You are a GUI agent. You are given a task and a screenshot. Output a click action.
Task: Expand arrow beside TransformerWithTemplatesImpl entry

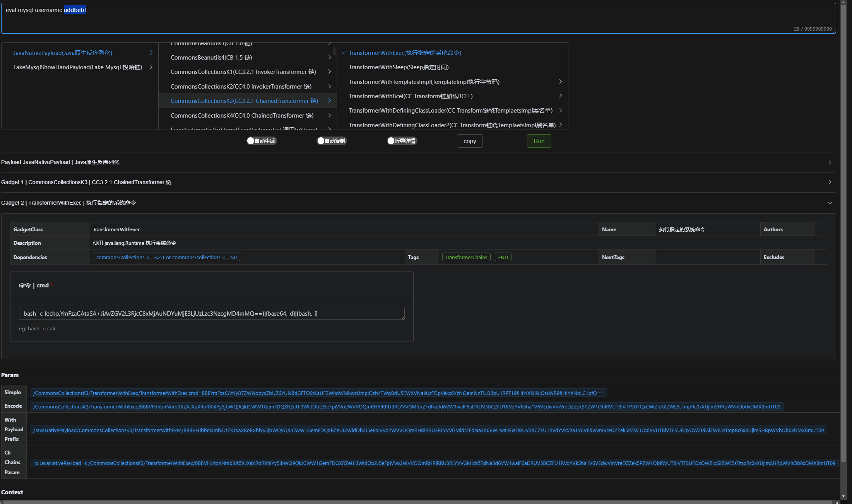(560, 82)
